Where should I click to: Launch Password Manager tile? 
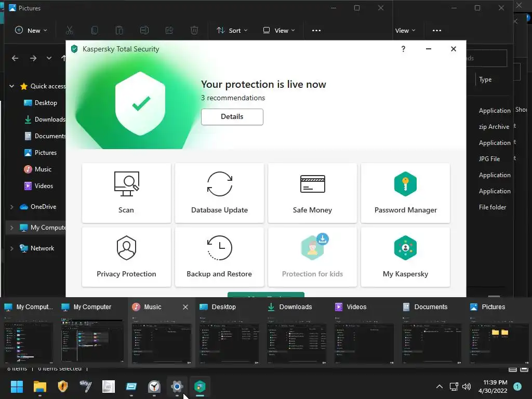(405, 193)
